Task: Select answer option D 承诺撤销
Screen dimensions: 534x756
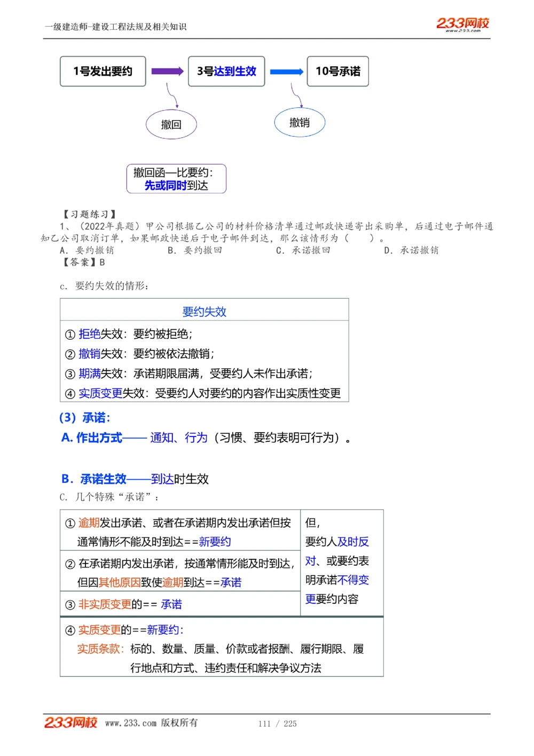Action: (411, 251)
